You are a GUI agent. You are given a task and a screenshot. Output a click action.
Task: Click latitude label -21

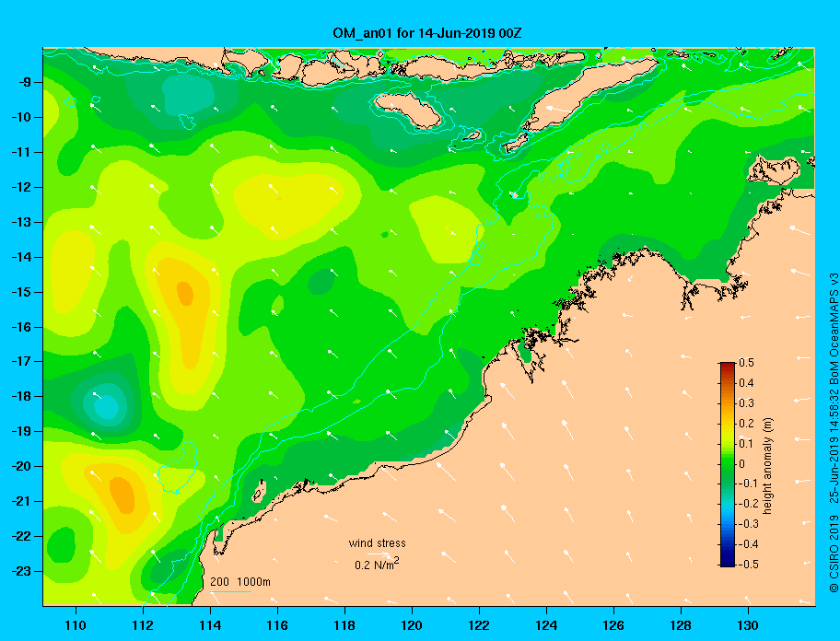(21, 502)
